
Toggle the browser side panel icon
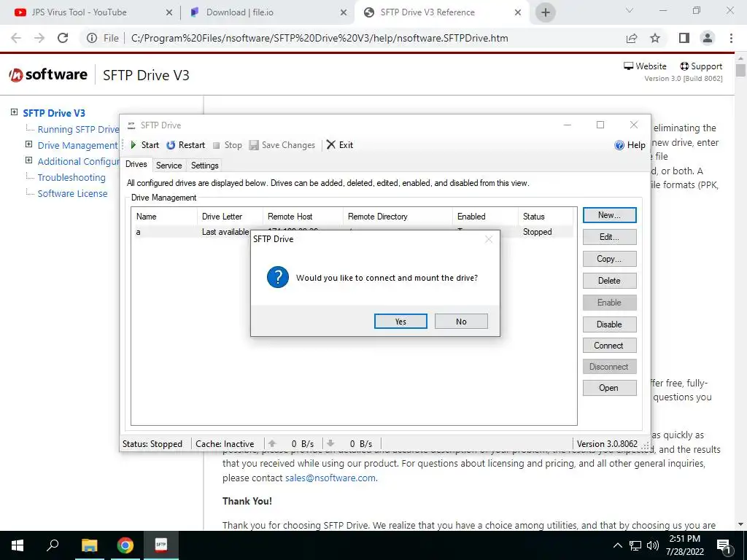[x=684, y=38]
